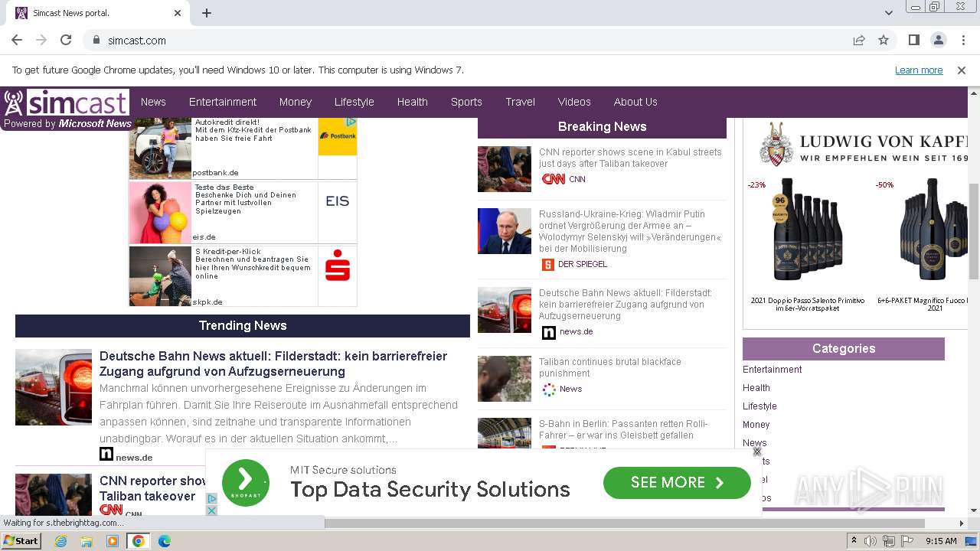Open the Chrome profile avatar
This screenshot has width=980, height=551.
point(938,40)
